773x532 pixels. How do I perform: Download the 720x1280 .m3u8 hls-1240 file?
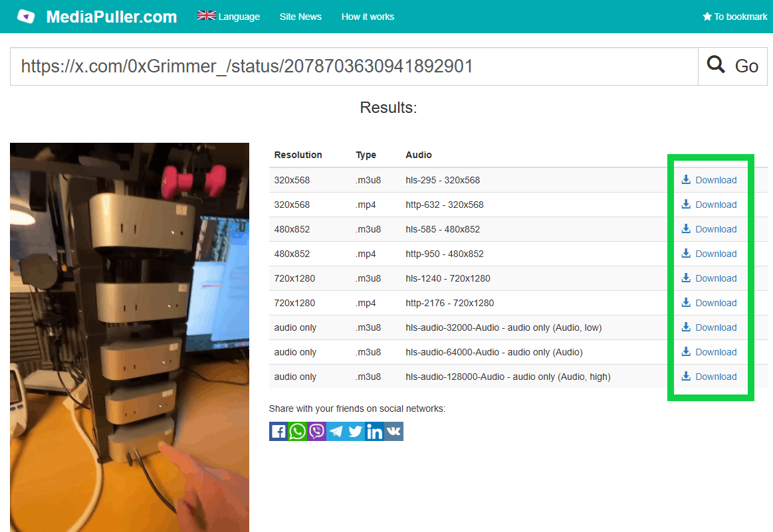[x=709, y=278]
